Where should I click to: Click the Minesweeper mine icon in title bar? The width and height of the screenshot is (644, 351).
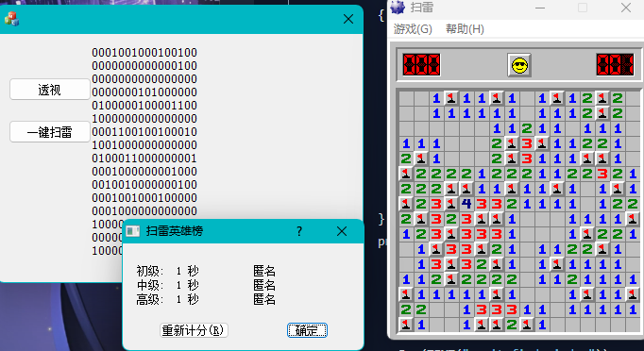click(x=398, y=8)
